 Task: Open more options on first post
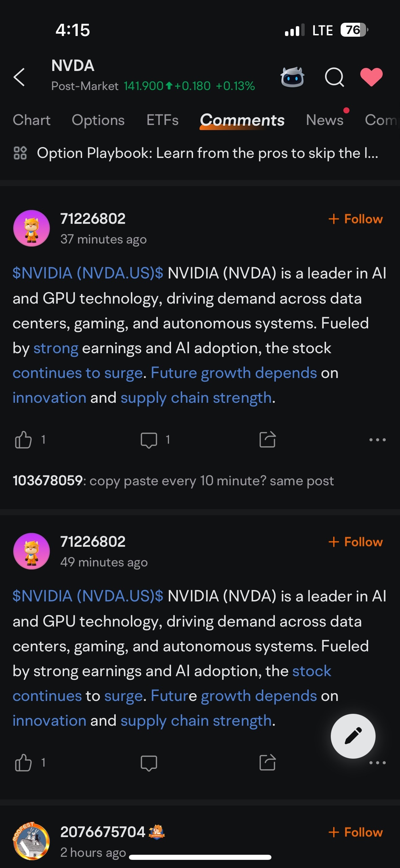(x=378, y=440)
